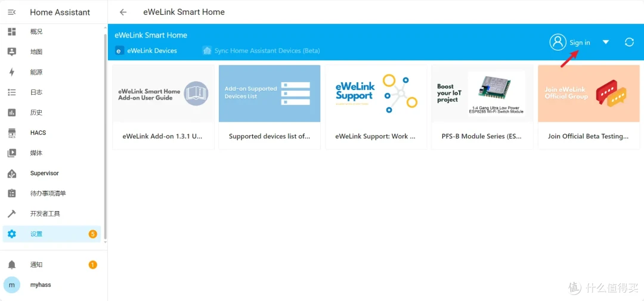Select 待办事项清单 in the sidebar
This screenshot has height=301, width=644.
click(x=48, y=193)
